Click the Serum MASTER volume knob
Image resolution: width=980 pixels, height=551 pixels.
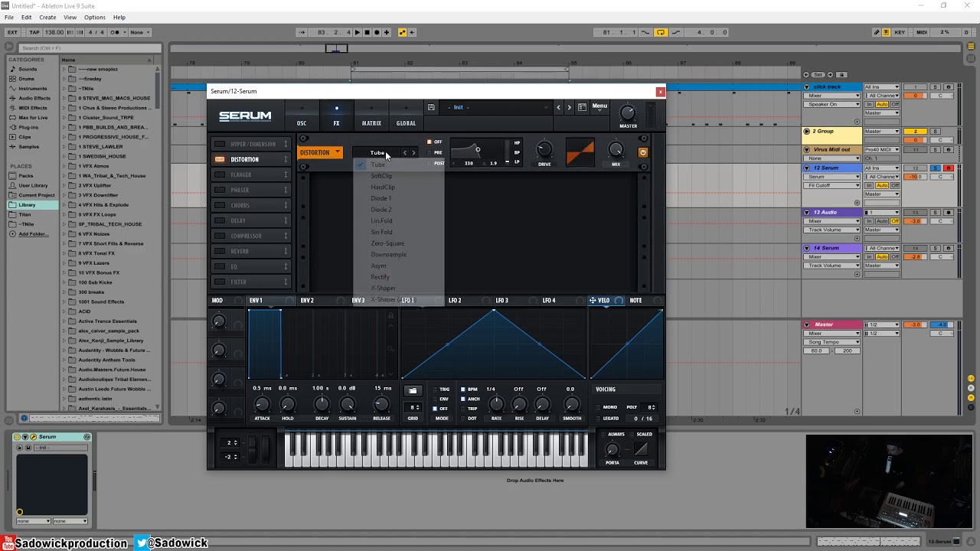coord(628,112)
